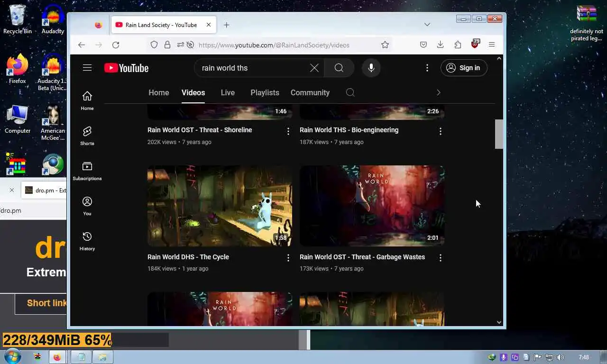This screenshot has width=607, height=364.
Task: Sign in to YouTube
Action: pos(464,68)
